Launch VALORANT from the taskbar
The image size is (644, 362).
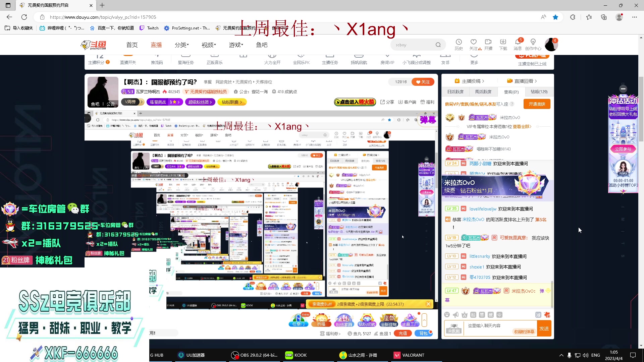413,355
